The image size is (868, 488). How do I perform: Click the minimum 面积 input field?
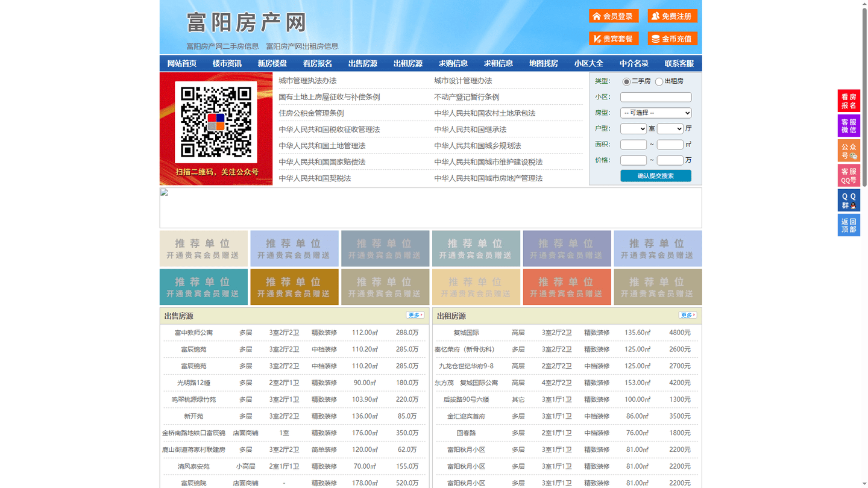click(634, 145)
